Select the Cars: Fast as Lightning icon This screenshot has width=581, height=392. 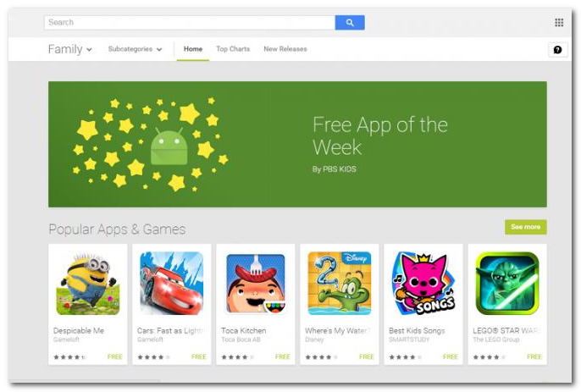(x=172, y=284)
